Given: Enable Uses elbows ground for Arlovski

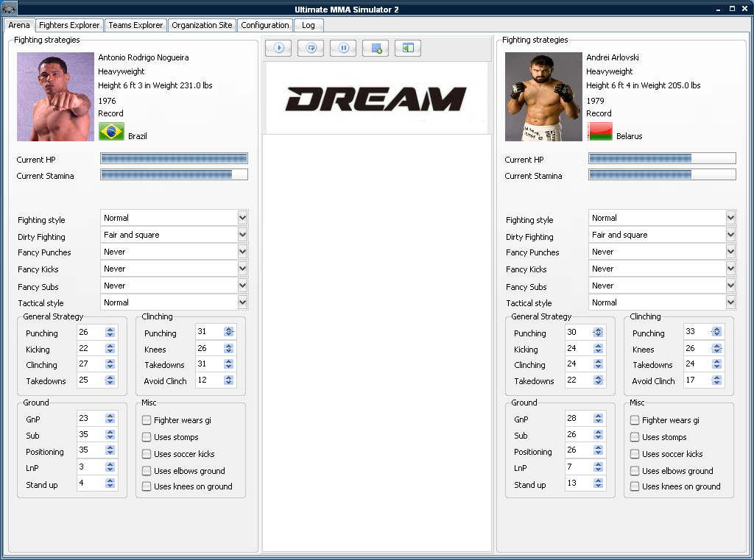Looking at the screenshot, I should click(x=635, y=471).
